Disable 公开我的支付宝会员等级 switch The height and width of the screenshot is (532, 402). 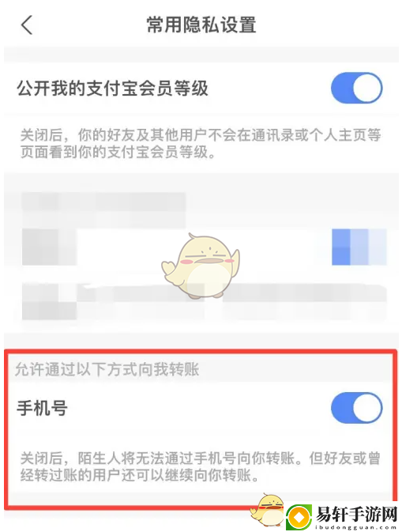356,88
